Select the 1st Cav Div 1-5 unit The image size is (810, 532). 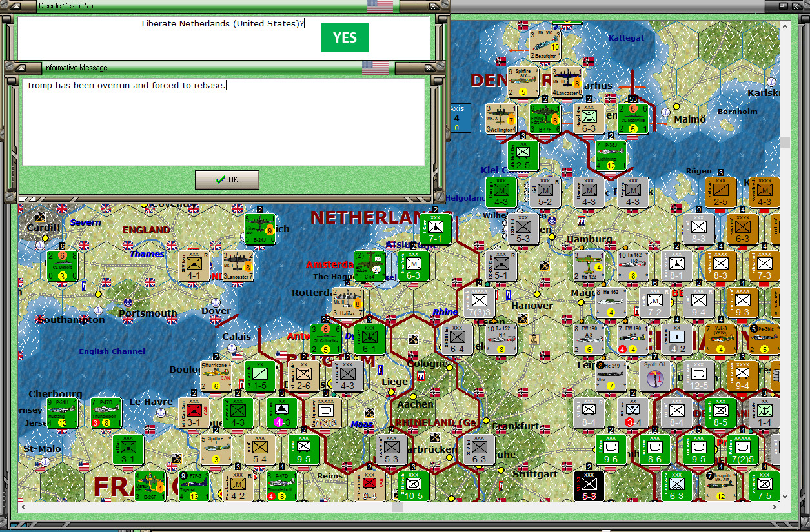tap(260, 377)
